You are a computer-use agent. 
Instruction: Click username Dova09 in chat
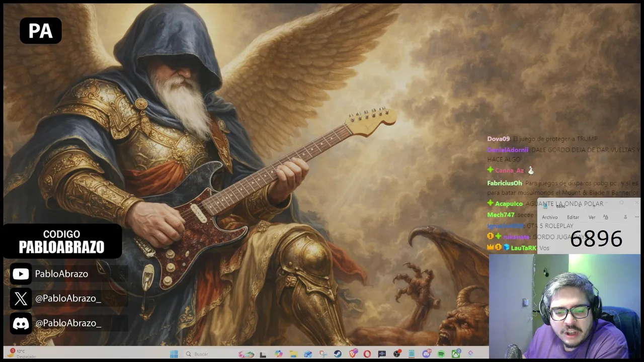pyautogui.click(x=498, y=139)
